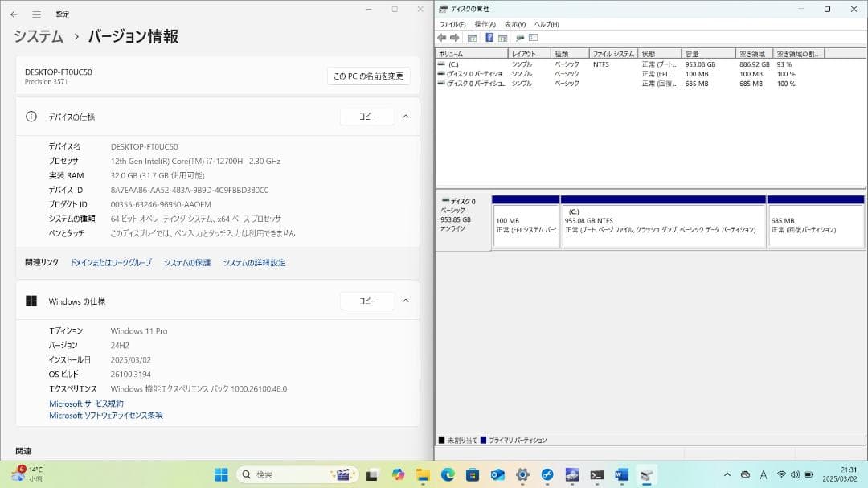Open the Wi-Fi icon in the system tray
The image size is (868, 488).
tap(780, 474)
